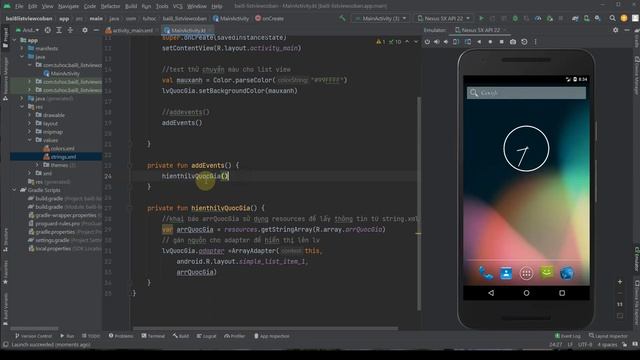Click Expand All in the Project panel
This screenshot has width=640, height=360.
coord(59,30)
